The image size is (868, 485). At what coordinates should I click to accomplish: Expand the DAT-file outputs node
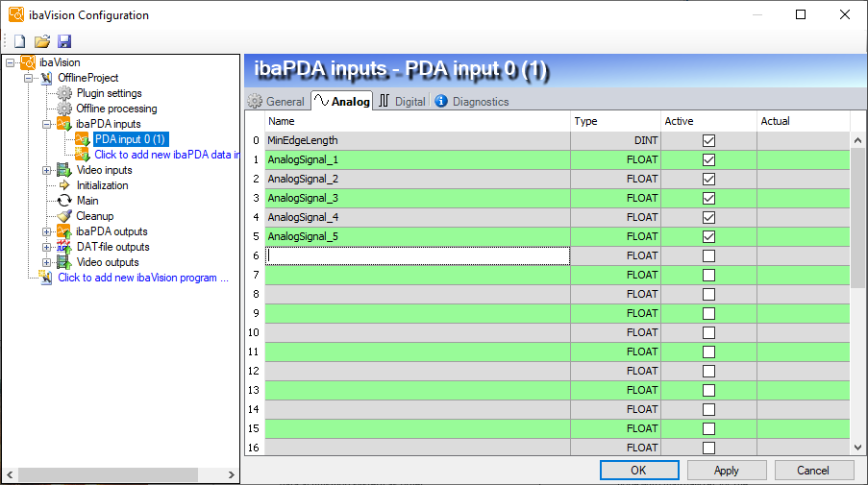46,247
